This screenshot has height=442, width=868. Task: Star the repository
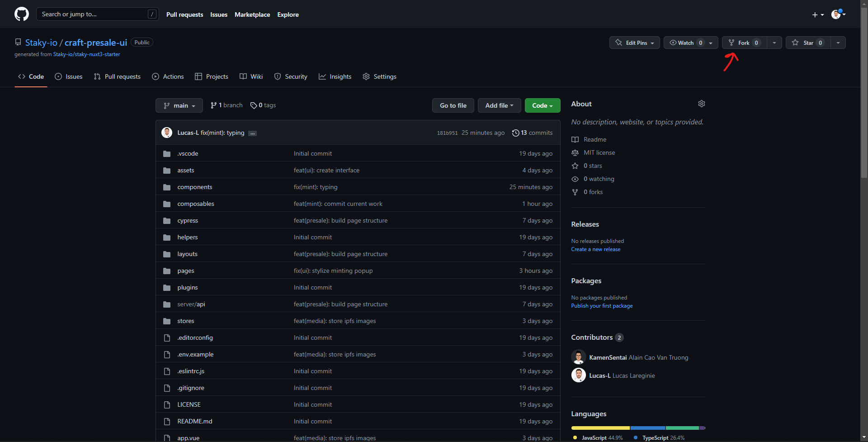pyautogui.click(x=808, y=43)
